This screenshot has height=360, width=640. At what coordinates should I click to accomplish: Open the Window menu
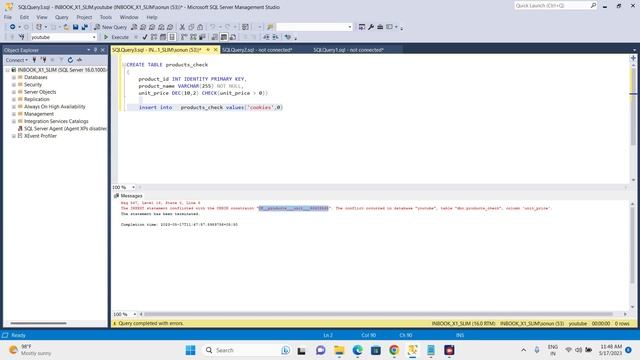129,17
